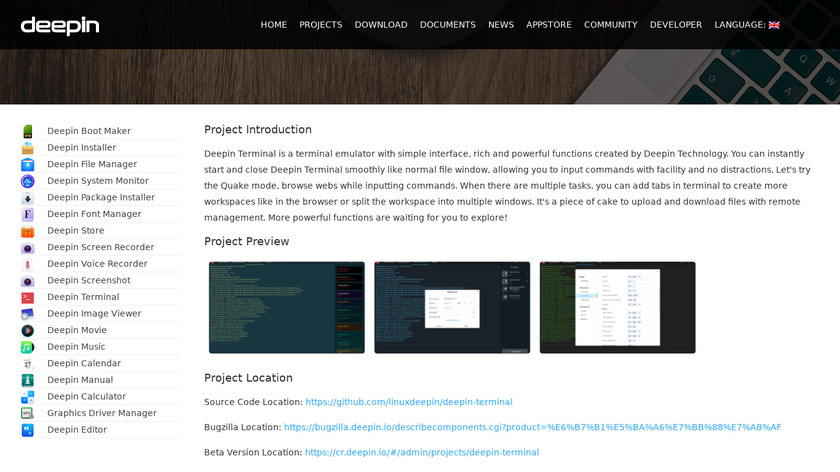
Task: Open the DOCUMENTS menu item
Action: click(x=448, y=25)
